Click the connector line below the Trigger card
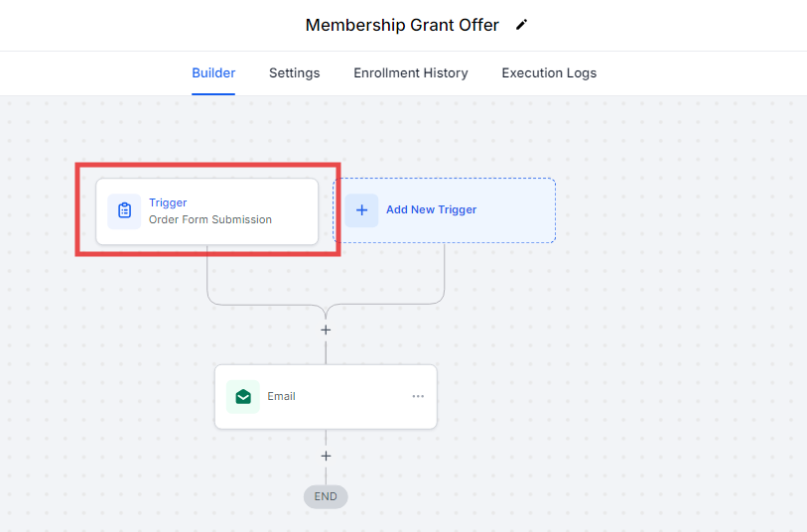 coord(207,273)
